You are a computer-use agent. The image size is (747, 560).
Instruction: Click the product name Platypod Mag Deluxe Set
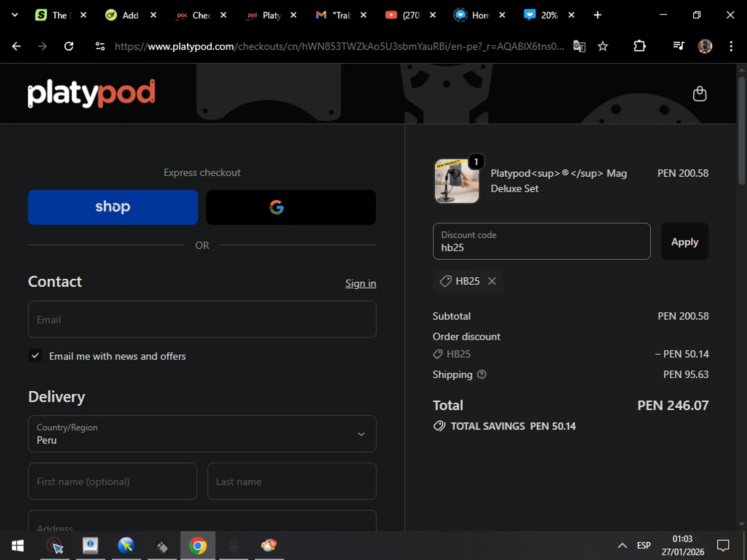click(x=559, y=181)
